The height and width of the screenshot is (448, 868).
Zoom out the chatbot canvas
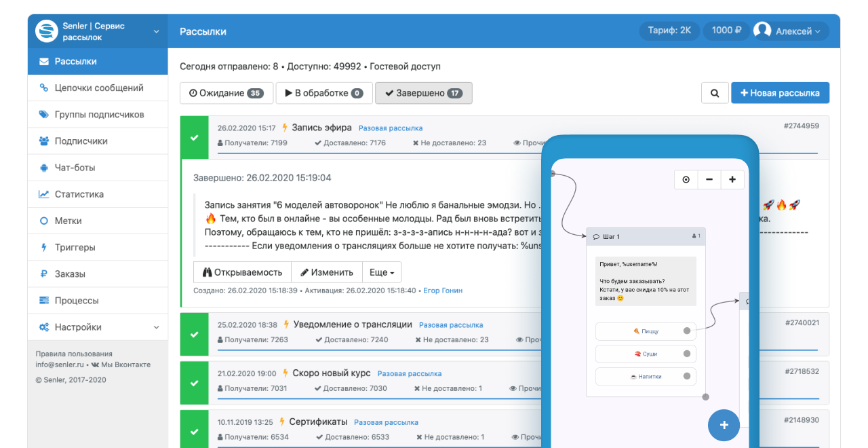click(x=709, y=180)
